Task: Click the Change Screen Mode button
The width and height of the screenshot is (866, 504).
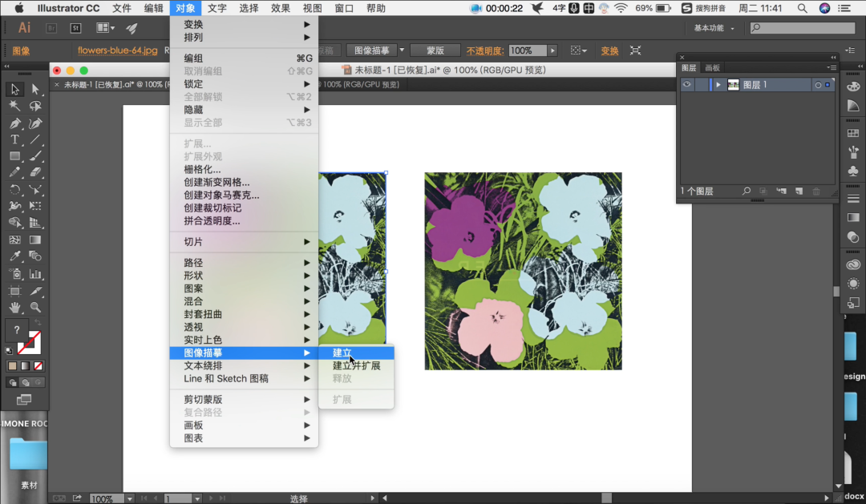Action: pos(24,400)
